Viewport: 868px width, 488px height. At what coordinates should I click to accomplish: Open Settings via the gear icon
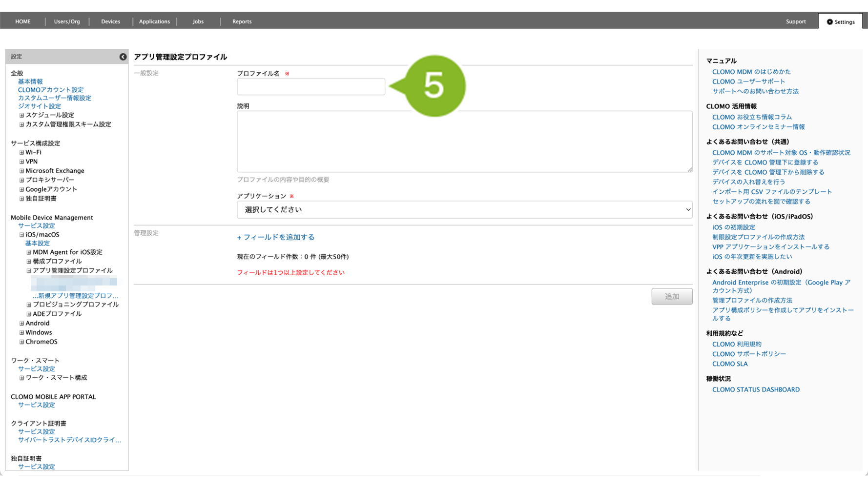coord(829,22)
